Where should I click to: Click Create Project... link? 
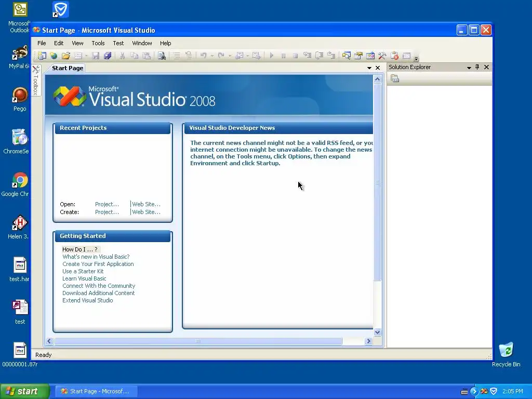107,212
